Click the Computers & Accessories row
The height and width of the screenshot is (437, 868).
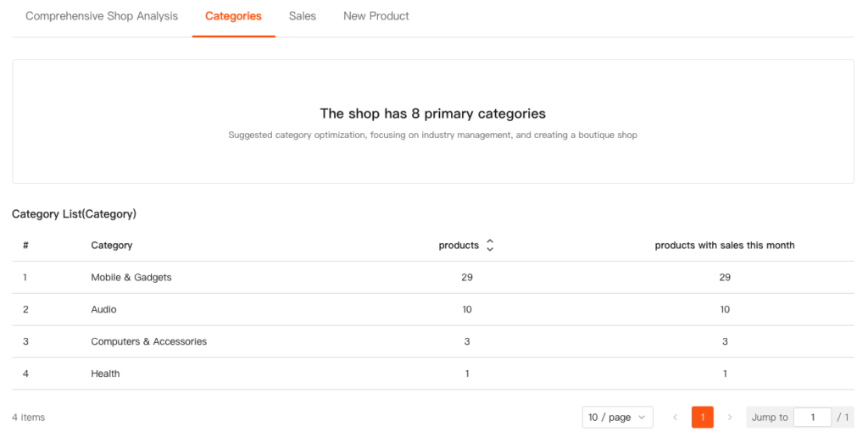point(149,342)
